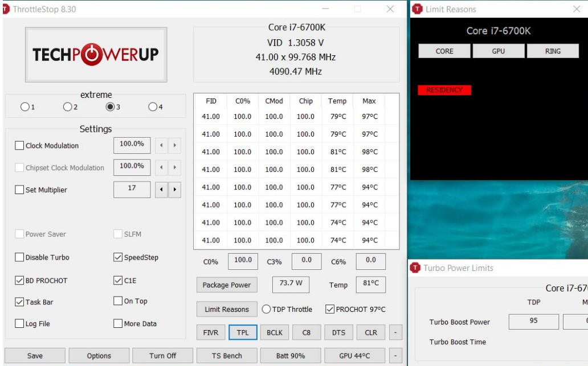Click Set Multiplier value field 17
Screen dimensions: 588x366
coord(132,190)
